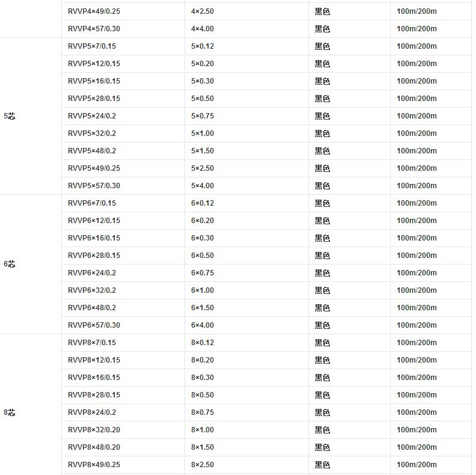Click model RVVP5×28/0.15 cell
476x475 pixels.
[x=94, y=99]
